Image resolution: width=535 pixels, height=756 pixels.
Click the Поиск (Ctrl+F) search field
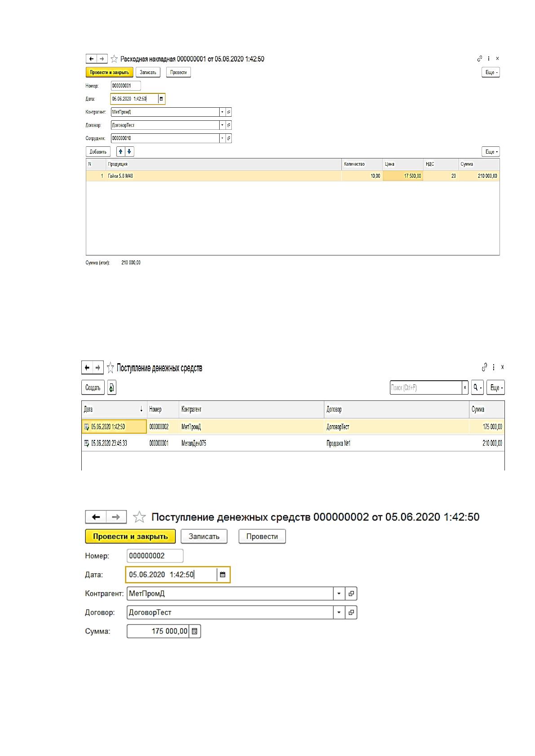[x=426, y=387]
